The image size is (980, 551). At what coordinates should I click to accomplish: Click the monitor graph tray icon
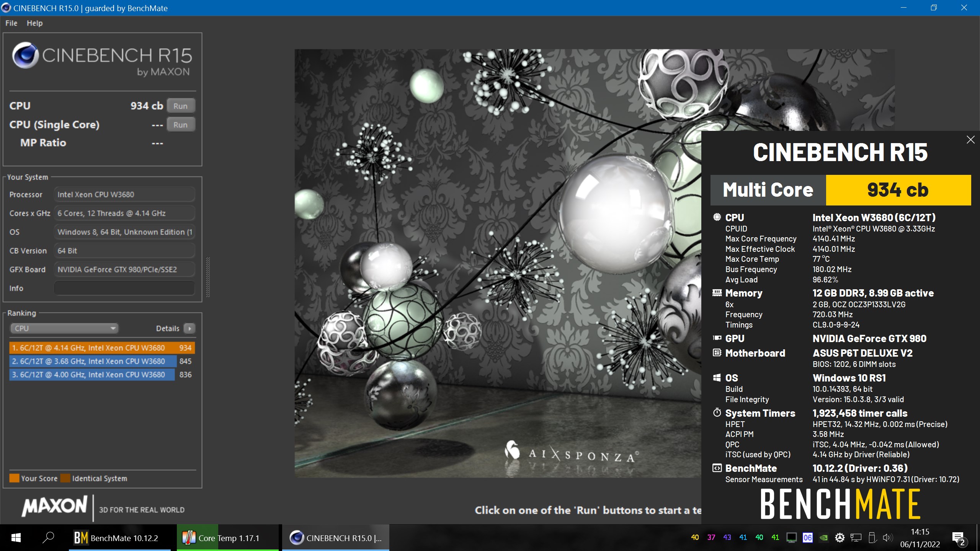(791, 538)
